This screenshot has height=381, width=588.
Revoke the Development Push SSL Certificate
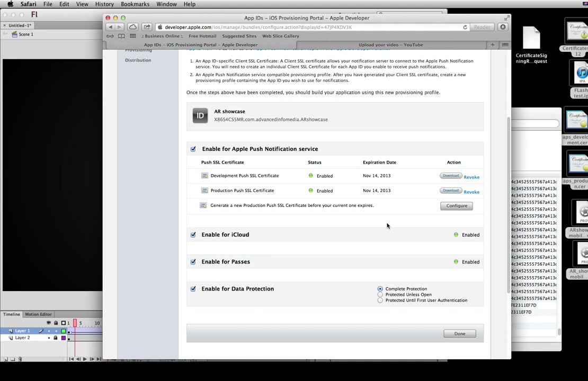[x=471, y=177]
